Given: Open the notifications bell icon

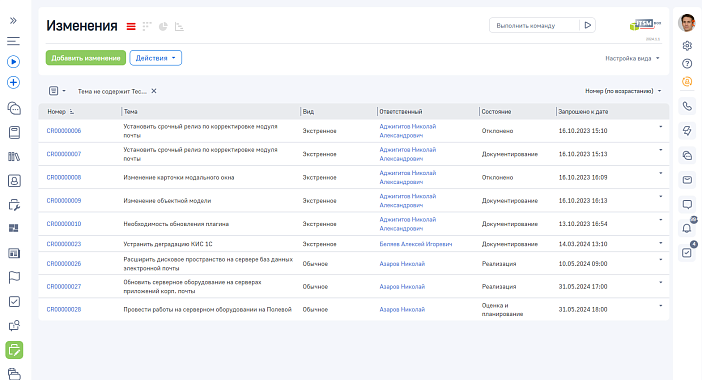Looking at the screenshot, I should coord(687,229).
